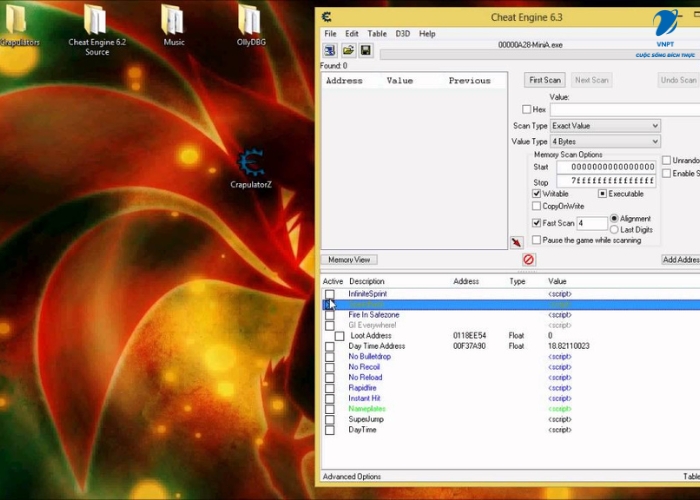Enable the Unrandomizer checkbox

[667, 160]
